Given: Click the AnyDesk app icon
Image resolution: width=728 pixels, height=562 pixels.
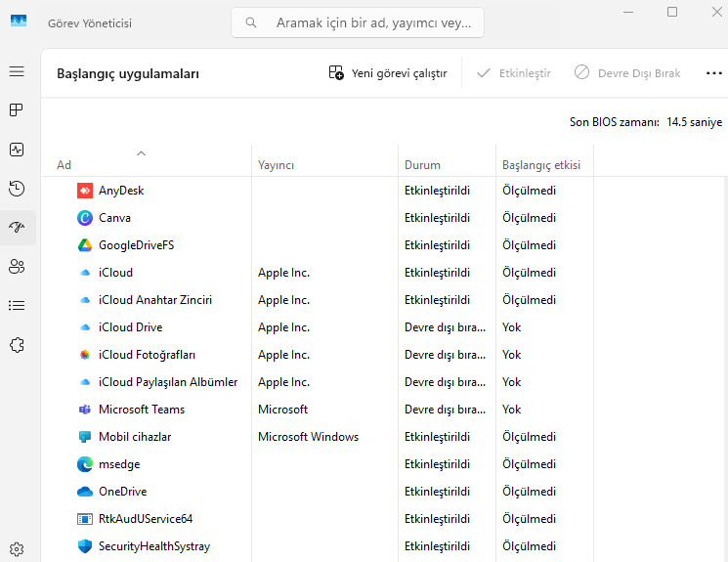Looking at the screenshot, I should coord(85,191).
